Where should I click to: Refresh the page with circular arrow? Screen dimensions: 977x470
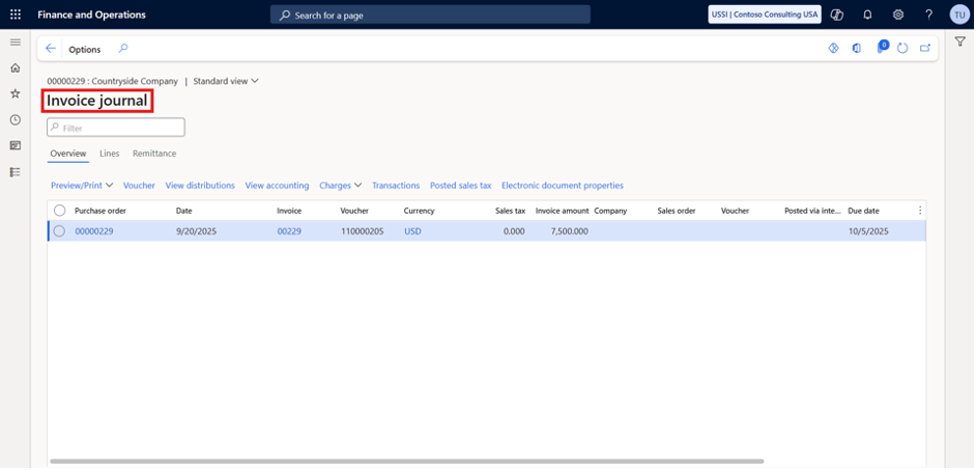pyautogui.click(x=902, y=49)
